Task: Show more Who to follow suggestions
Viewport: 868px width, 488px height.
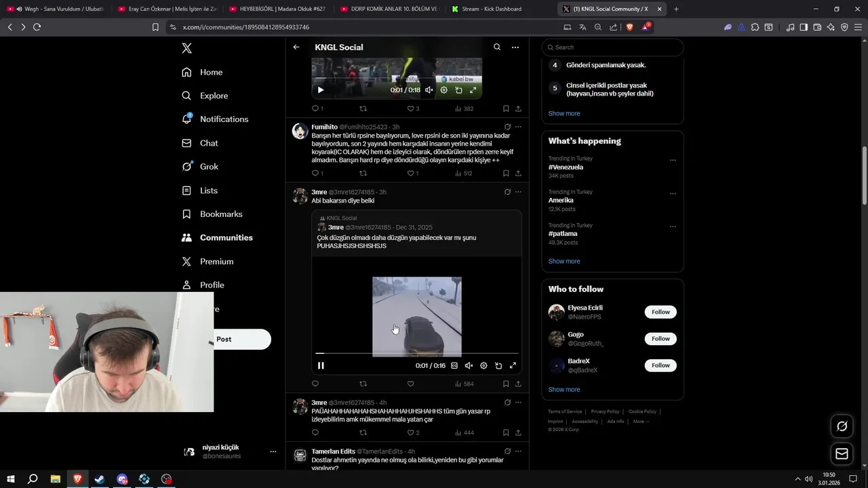Action: tap(564, 390)
